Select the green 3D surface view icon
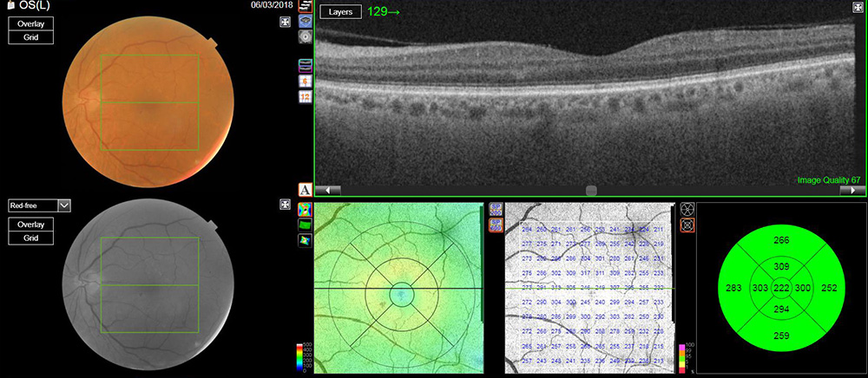 [x=306, y=225]
